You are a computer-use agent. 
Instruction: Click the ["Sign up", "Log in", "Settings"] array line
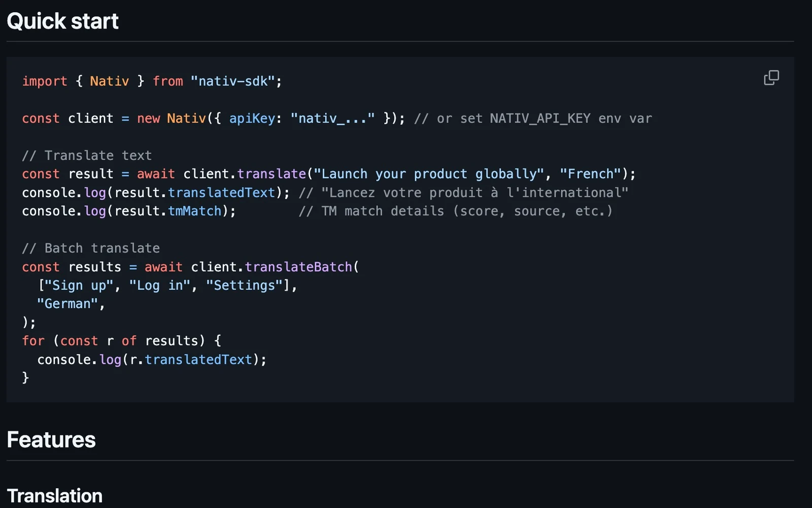pos(167,285)
